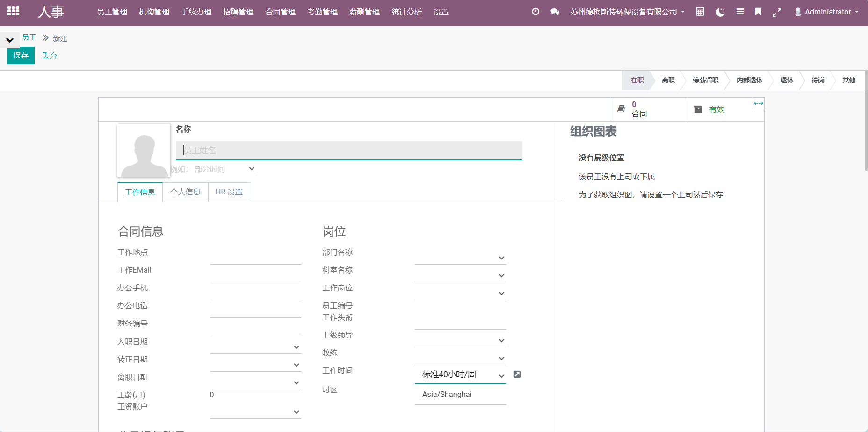The height and width of the screenshot is (432, 868).
Task: Click the 合同 stat button
Action: (648, 109)
